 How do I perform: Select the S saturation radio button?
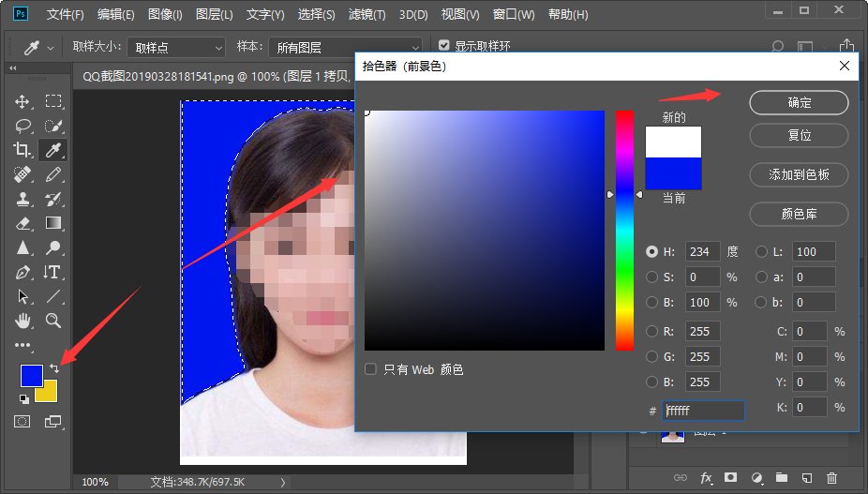click(x=651, y=277)
